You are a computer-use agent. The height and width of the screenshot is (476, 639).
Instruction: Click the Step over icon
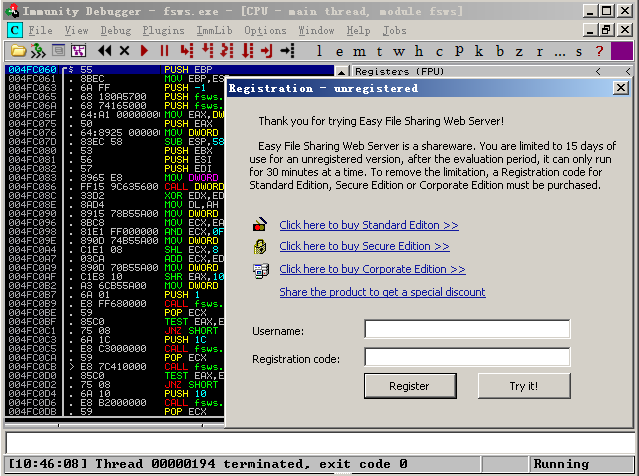[x=207, y=51]
